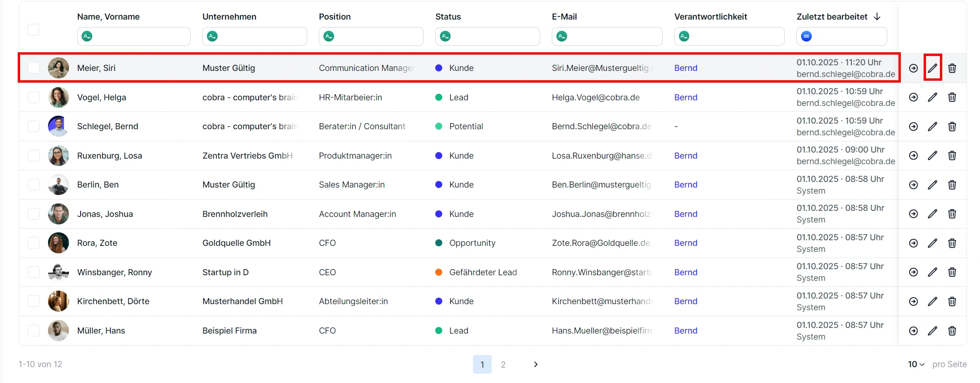Open the Müller, Hans record arrow icon
This screenshot has width=980, height=383.
(x=913, y=331)
